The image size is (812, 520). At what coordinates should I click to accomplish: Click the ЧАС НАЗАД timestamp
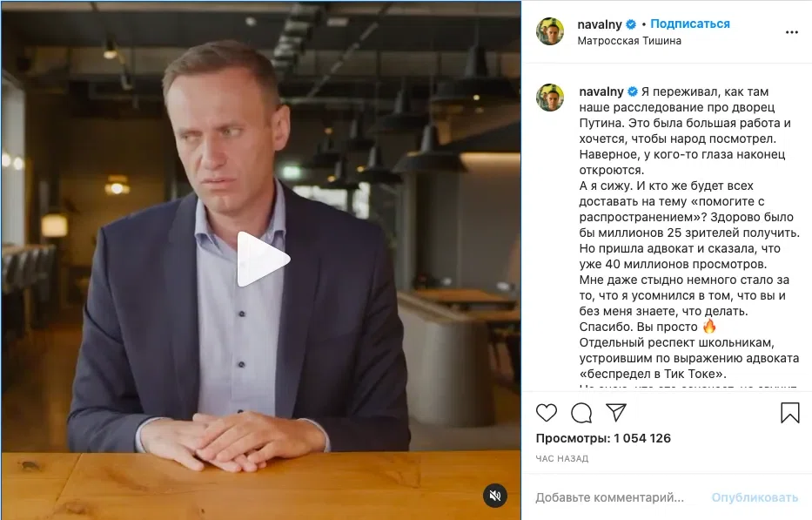tap(562, 458)
